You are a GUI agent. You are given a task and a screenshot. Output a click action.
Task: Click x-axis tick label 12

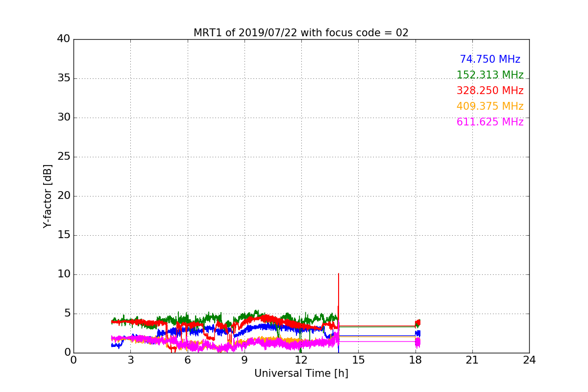coord(301,360)
